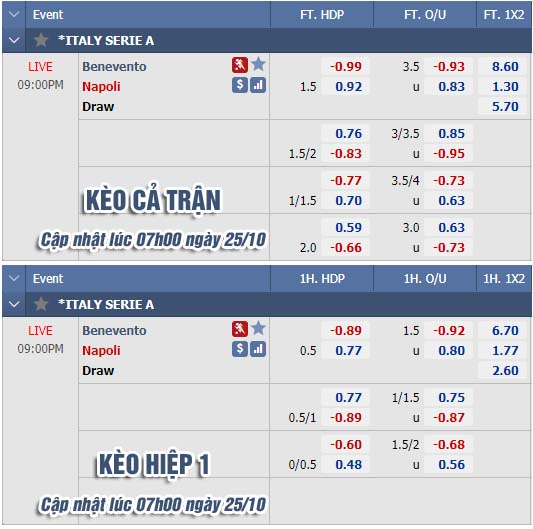Select the 2.60 first-half draw odds

point(505,371)
